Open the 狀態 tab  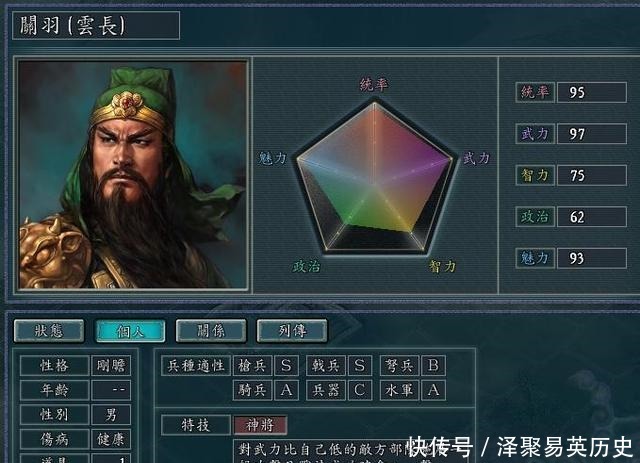(49, 331)
